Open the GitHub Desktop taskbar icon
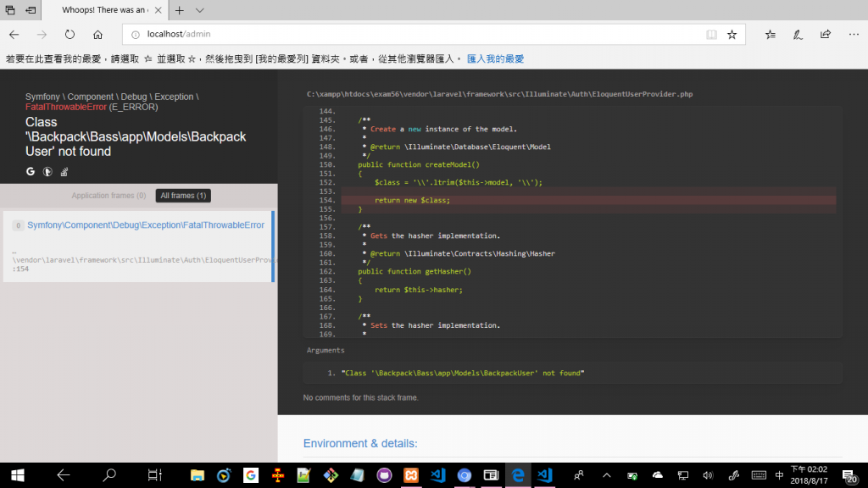The width and height of the screenshot is (868, 488). pyautogui.click(x=384, y=475)
